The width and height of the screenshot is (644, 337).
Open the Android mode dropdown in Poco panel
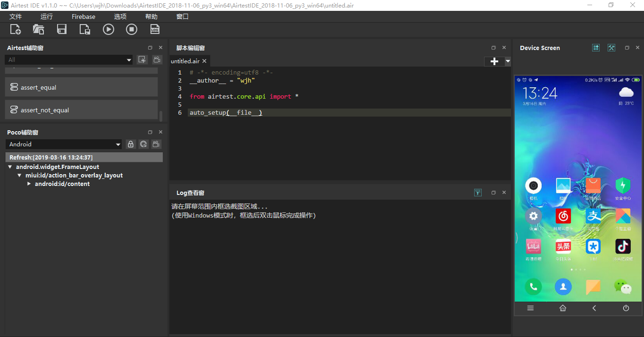(x=65, y=144)
